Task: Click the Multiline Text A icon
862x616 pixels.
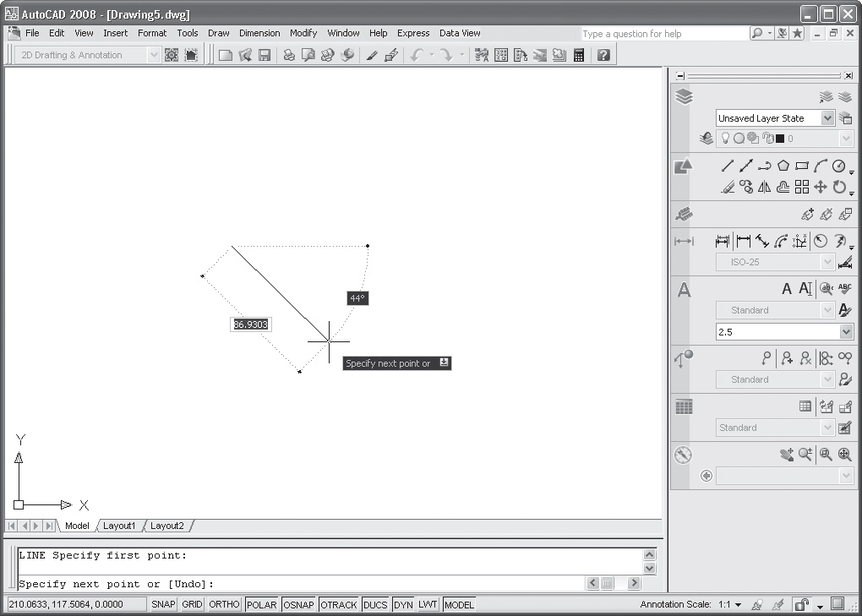Action: [787, 289]
